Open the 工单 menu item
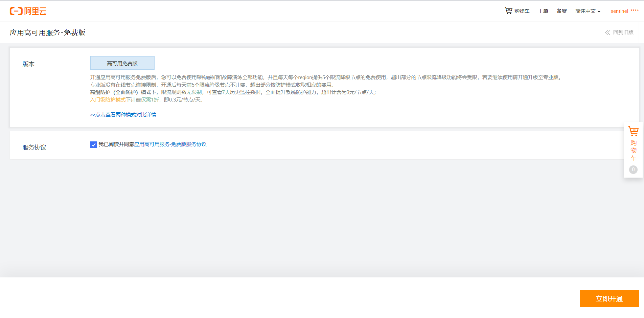This screenshot has height=318, width=644. pos(543,11)
